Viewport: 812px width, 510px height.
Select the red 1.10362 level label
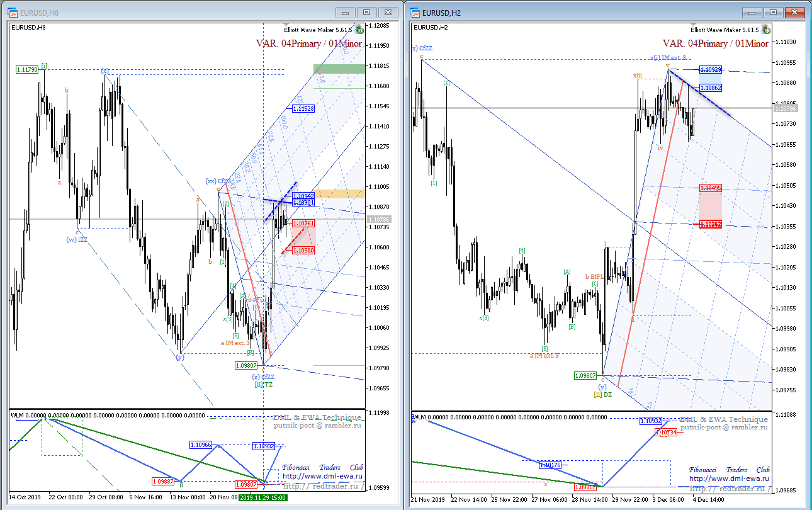coord(710,224)
